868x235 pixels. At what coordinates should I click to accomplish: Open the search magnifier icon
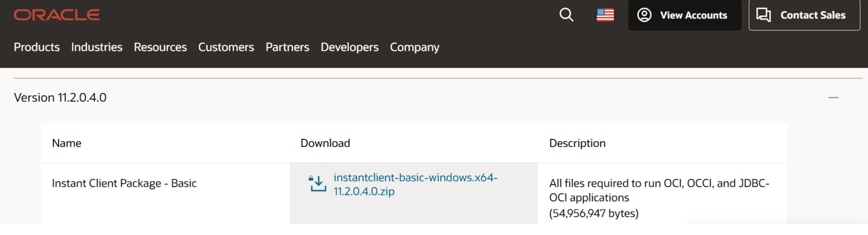566,15
